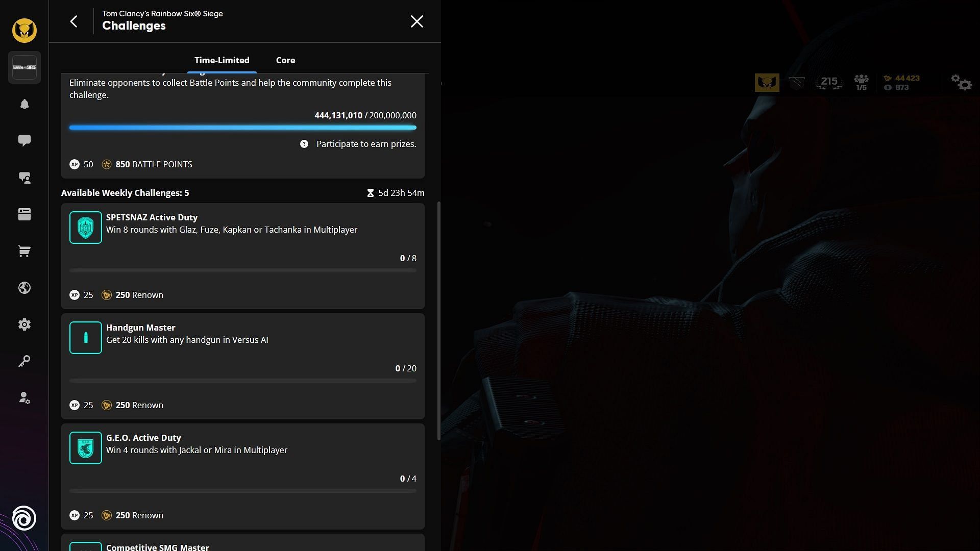980x551 pixels.
Task: Click the battle points star icon
Action: [x=106, y=164]
